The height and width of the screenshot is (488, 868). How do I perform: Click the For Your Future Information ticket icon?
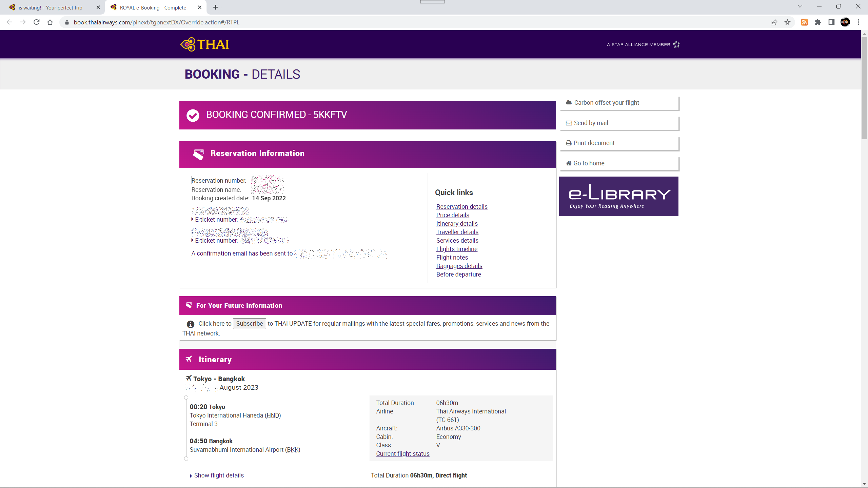[189, 305]
